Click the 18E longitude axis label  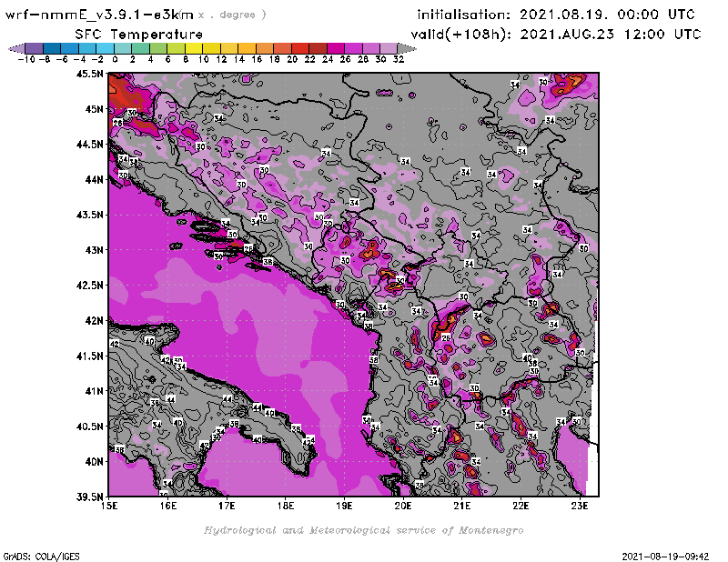(286, 506)
